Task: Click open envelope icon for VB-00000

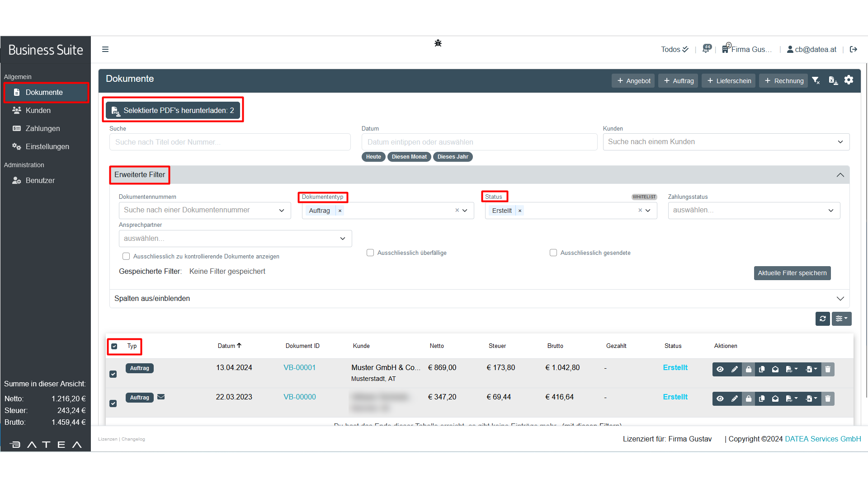Action: tap(775, 399)
